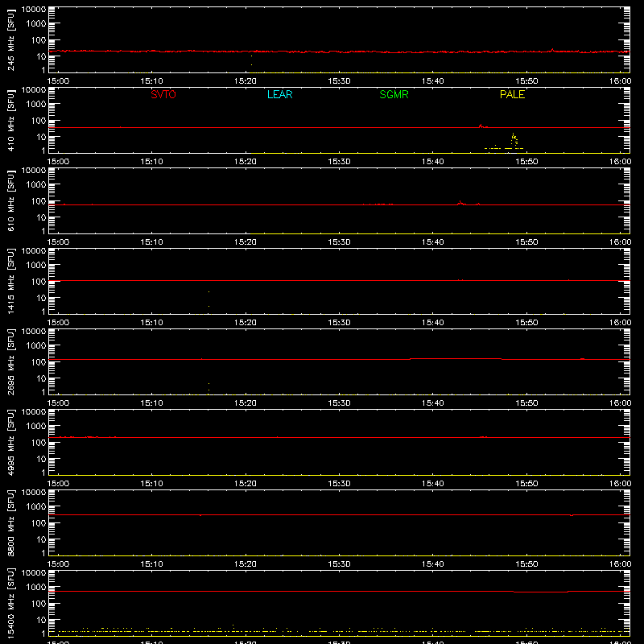The image size is (644, 644).
Task: Select the 1415 MHz [SFU] axis title
Action: click(10, 282)
